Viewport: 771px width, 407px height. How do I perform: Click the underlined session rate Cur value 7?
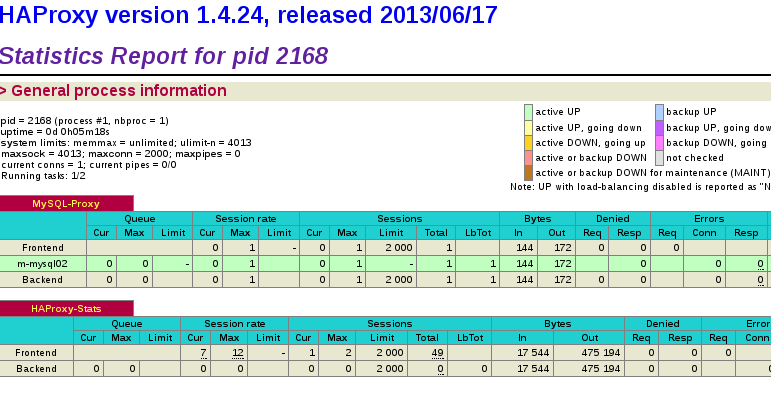[203, 353]
